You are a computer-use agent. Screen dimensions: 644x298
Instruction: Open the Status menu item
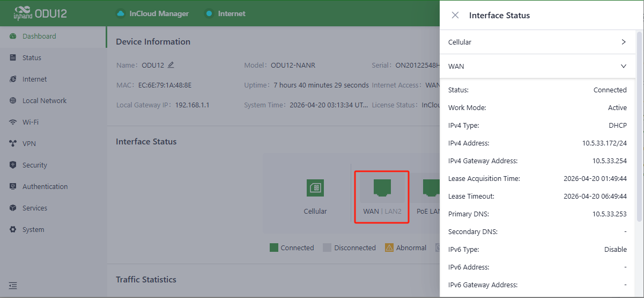(x=32, y=58)
